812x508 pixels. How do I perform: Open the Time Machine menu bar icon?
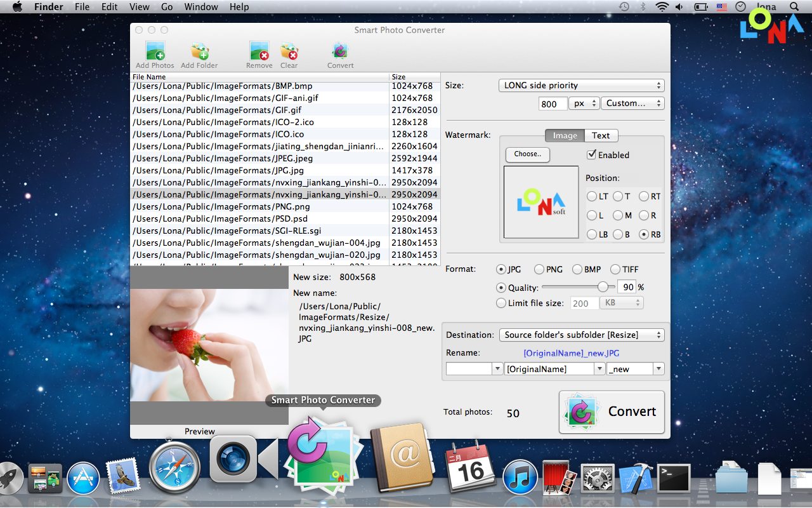click(x=624, y=7)
